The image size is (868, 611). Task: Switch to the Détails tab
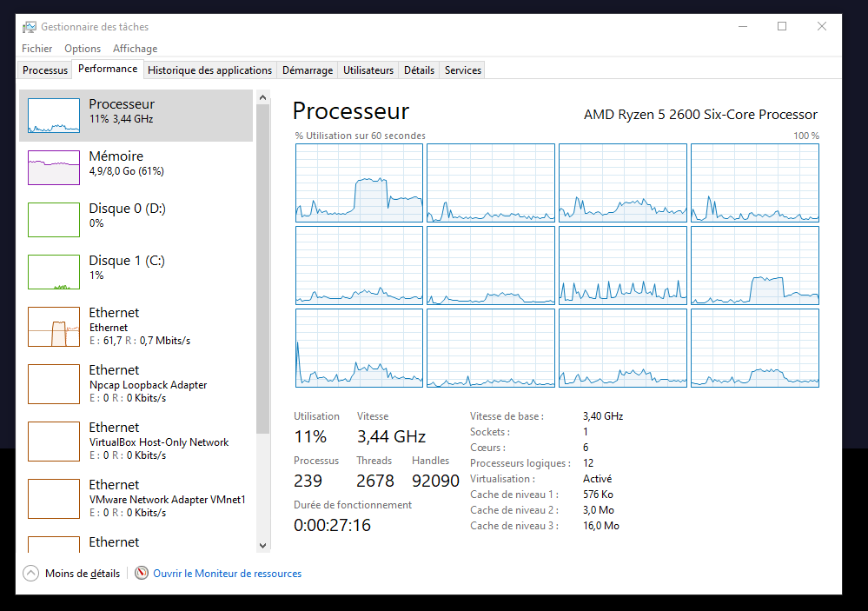pos(419,70)
